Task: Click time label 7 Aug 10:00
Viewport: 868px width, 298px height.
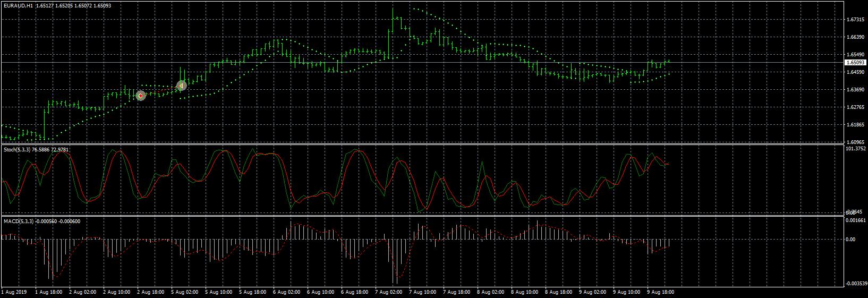Action: click(x=423, y=292)
